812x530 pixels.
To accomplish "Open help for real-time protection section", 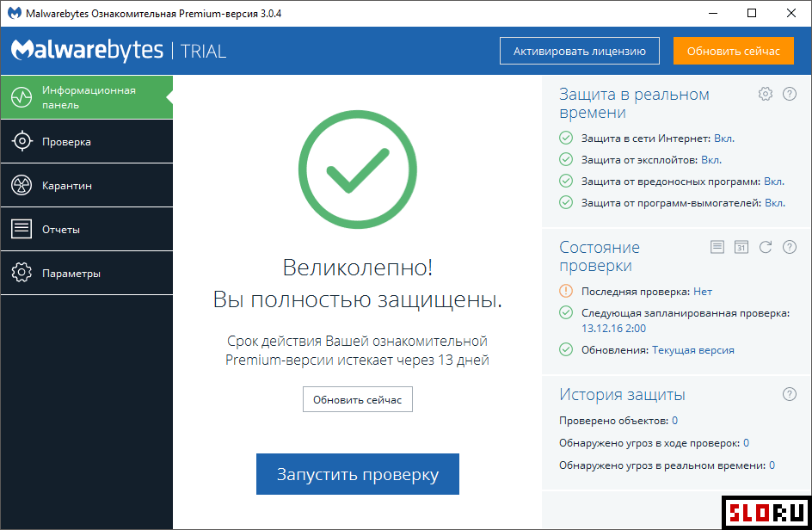I will 790,94.
